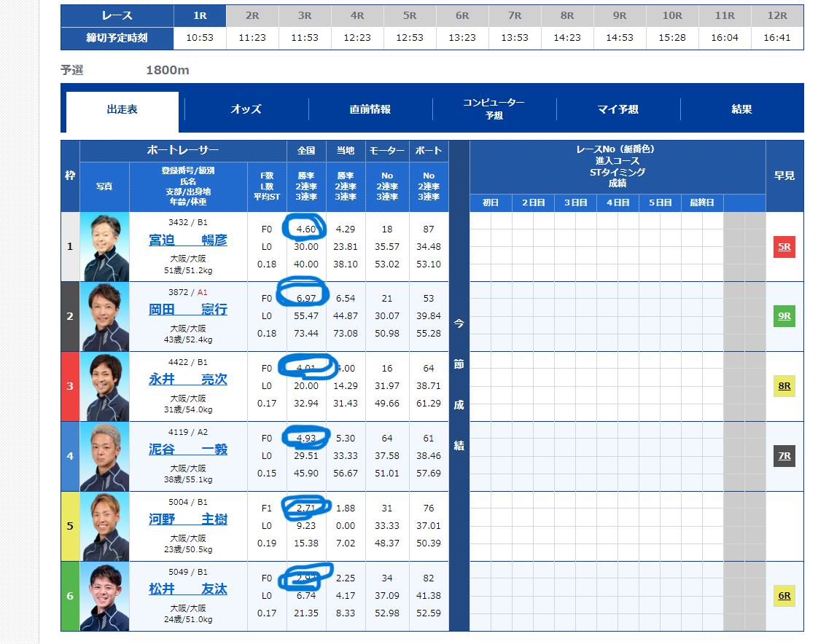Click the red 5R quick-view link
Image resolution: width=818 pixels, height=644 pixels.
(784, 246)
